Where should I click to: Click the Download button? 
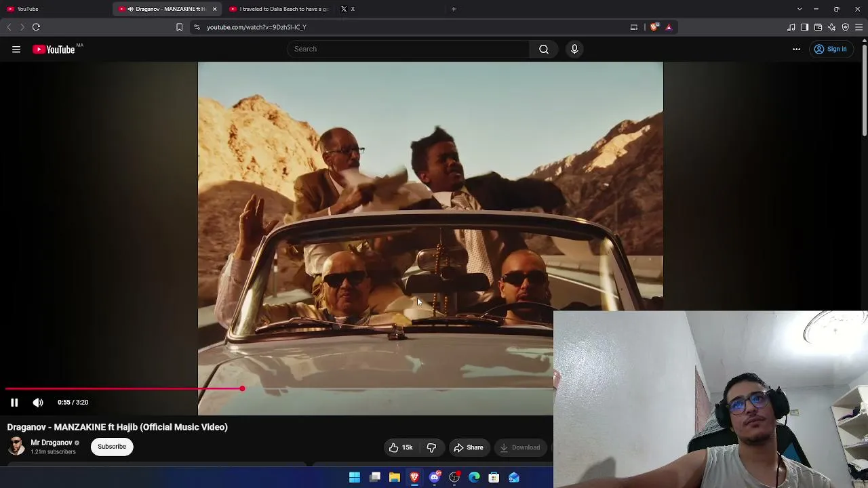(520, 447)
